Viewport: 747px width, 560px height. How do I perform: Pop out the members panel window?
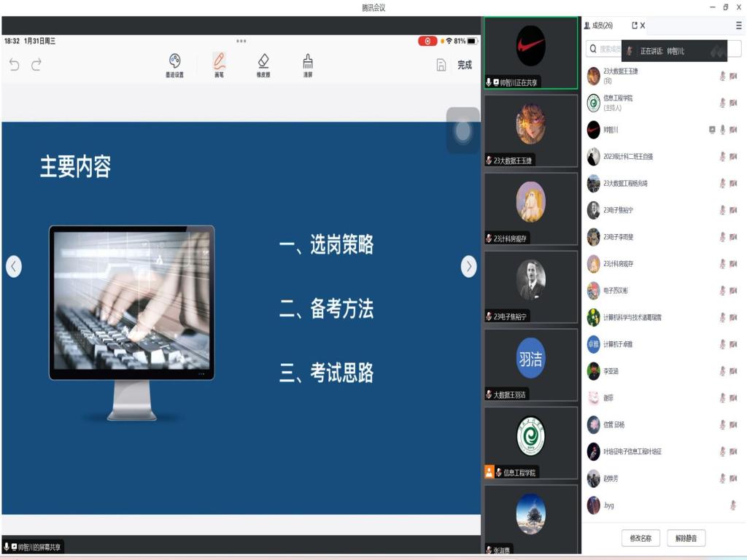coord(634,26)
